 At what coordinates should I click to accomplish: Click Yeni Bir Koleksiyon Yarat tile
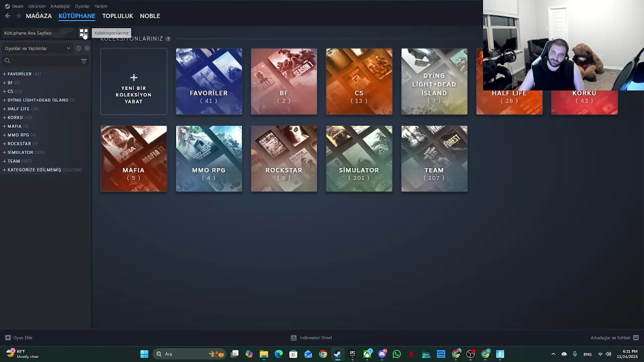pyautogui.click(x=134, y=81)
